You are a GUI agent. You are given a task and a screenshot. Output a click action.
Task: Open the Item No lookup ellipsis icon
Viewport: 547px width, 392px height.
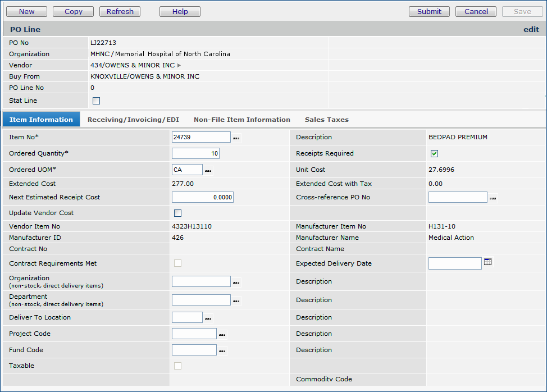236,138
